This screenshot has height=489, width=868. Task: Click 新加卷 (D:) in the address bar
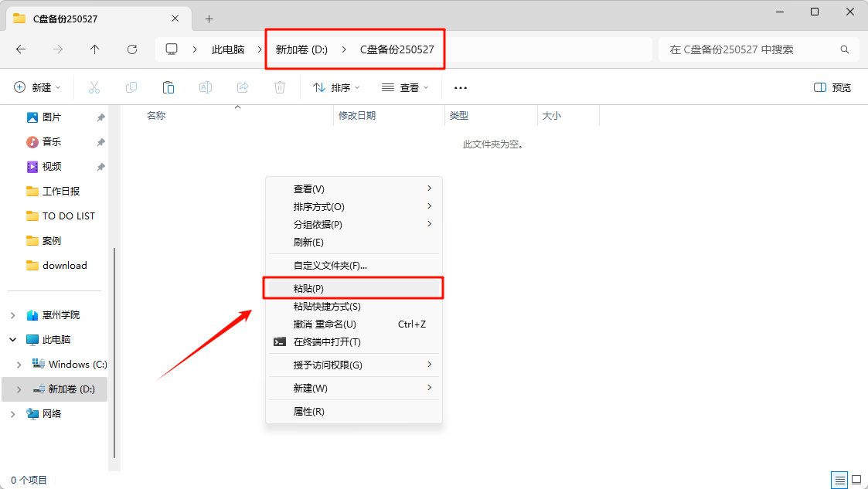pos(301,49)
